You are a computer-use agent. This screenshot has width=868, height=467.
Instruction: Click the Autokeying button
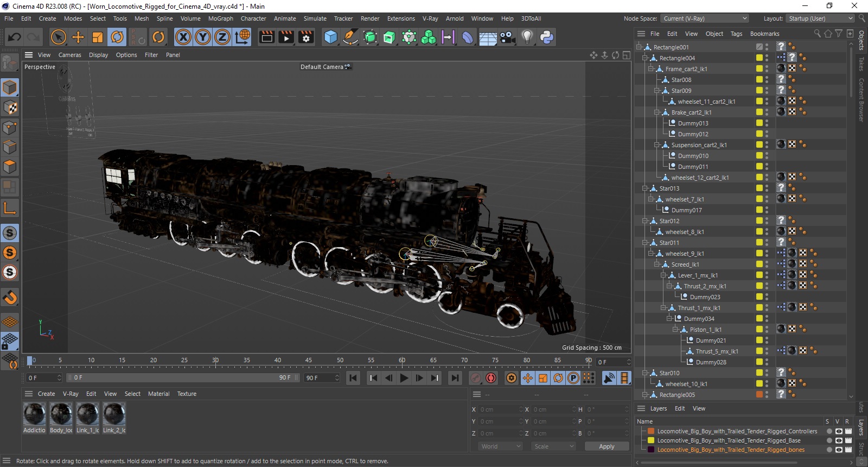(491, 378)
